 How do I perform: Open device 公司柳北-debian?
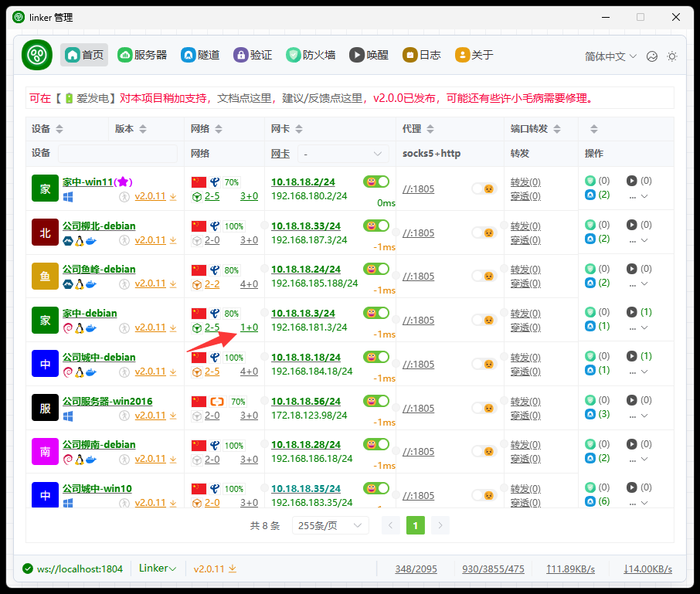(99, 226)
